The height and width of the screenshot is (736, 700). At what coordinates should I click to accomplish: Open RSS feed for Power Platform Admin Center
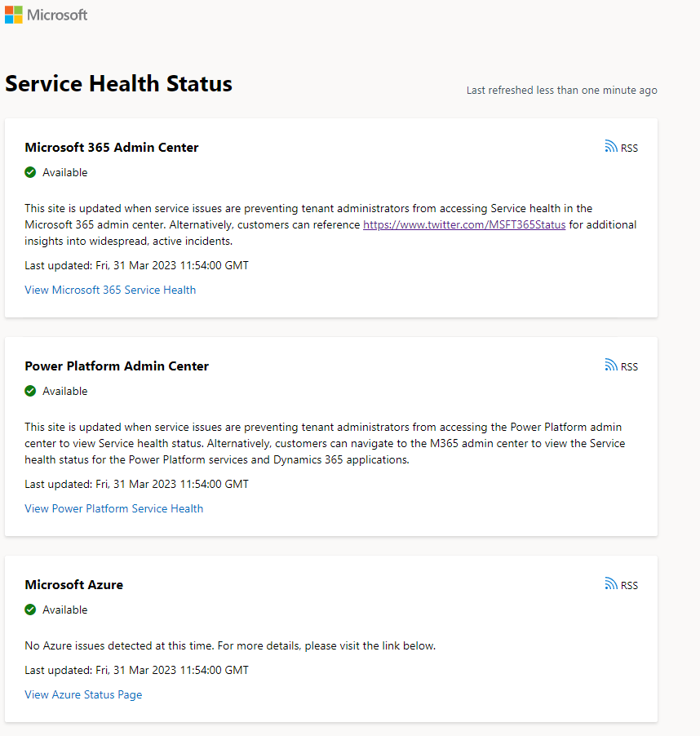621,366
